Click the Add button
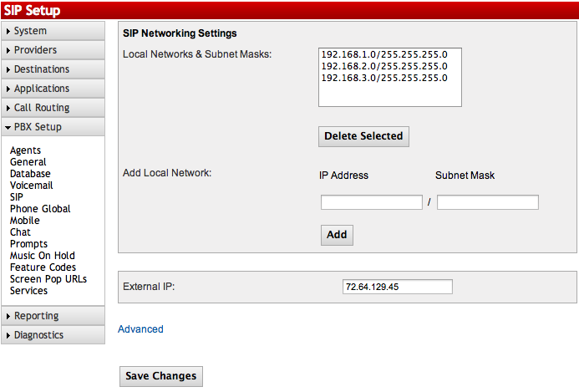This screenshot has height=392, width=579. [x=337, y=235]
